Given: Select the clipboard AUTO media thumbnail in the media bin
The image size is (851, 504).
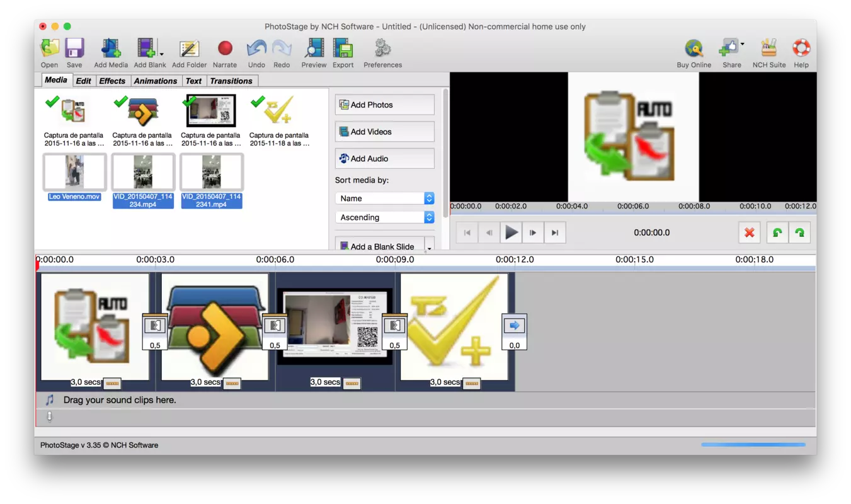Looking at the screenshot, I should 74,112.
